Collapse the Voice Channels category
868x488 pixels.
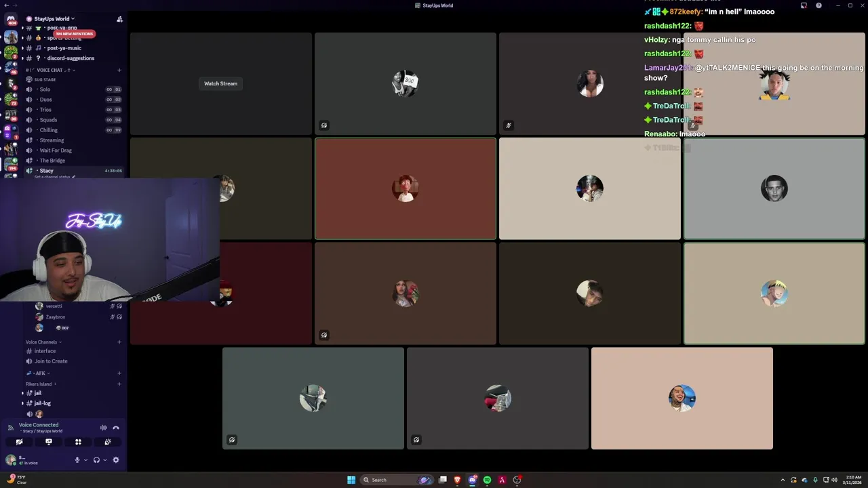43,342
